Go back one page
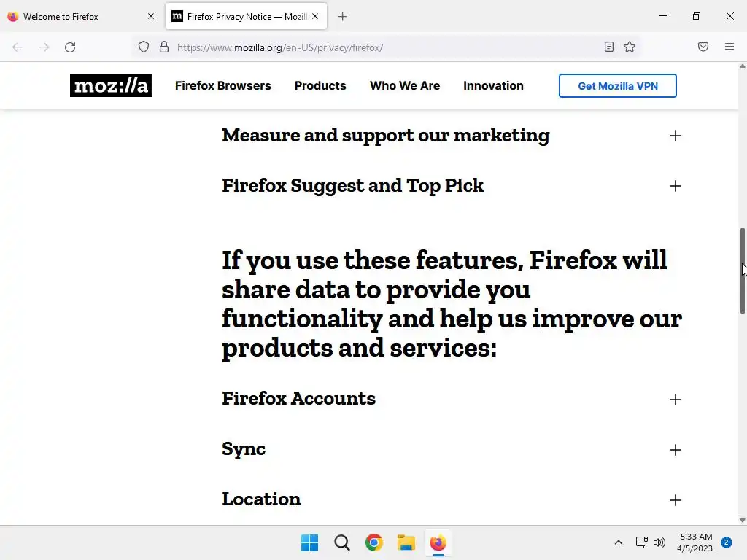 [x=18, y=47]
